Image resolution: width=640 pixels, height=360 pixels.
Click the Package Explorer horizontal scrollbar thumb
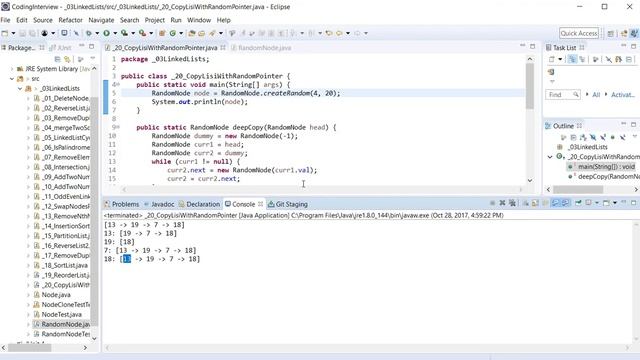coord(29,348)
